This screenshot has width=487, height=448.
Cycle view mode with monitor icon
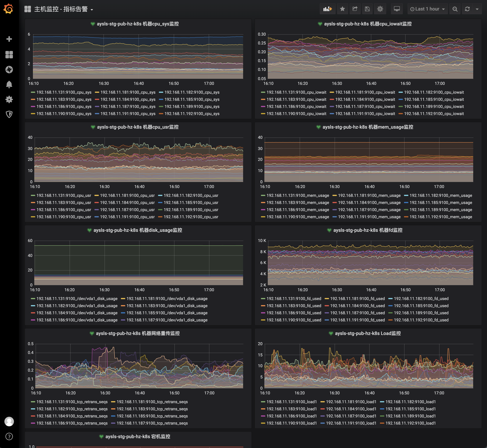[397, 9]
